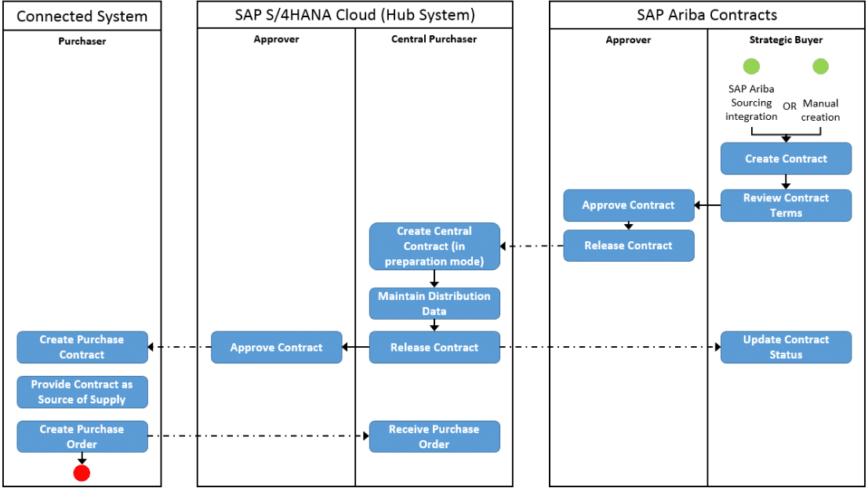Select the Receive Purchase Order box
868x488 pixels.
click(x=434, y=436)
